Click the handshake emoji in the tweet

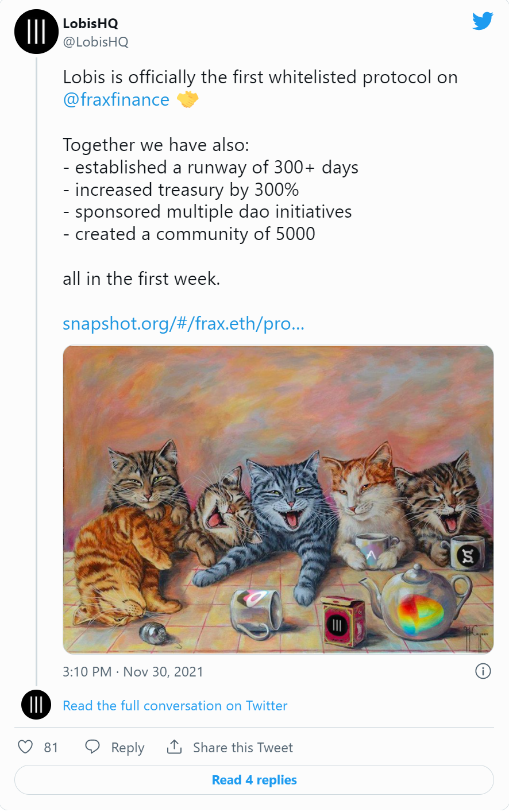[x=187, y=99]
